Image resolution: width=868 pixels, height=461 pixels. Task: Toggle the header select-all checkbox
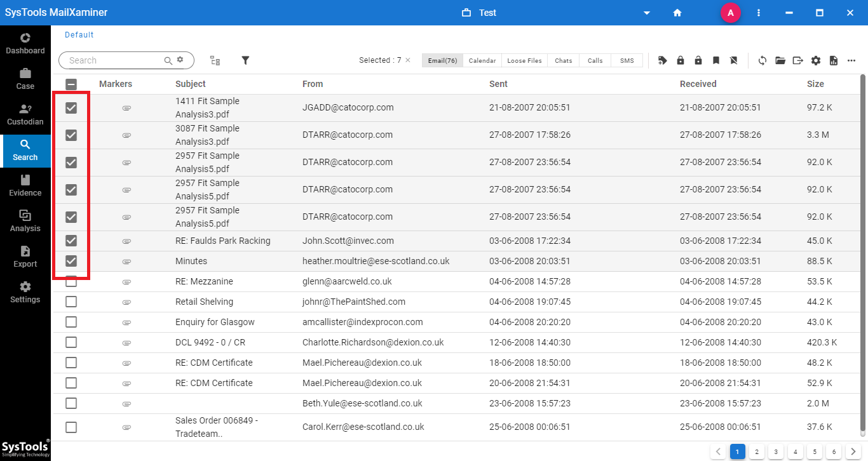(71, 84)
